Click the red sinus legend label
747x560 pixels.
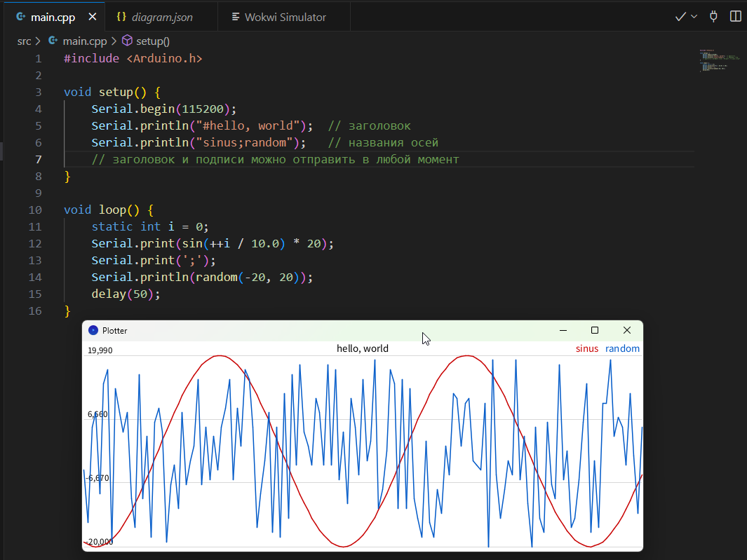pos(587,348)
